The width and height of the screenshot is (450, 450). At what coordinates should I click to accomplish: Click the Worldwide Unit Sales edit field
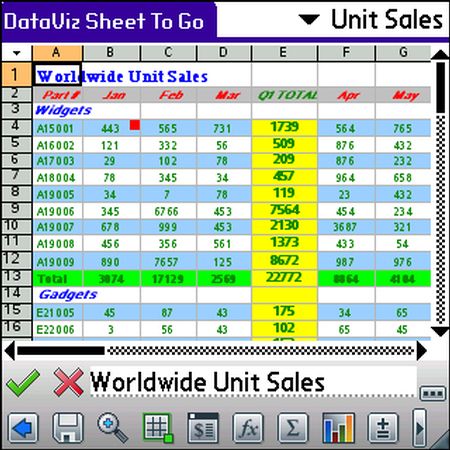tap(253, 382)
